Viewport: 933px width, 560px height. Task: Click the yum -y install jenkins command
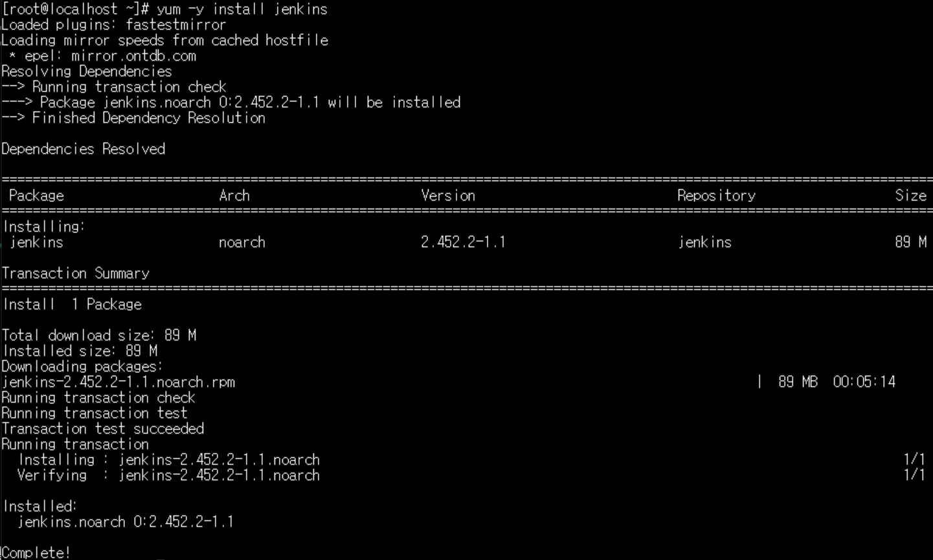point(242,9)
